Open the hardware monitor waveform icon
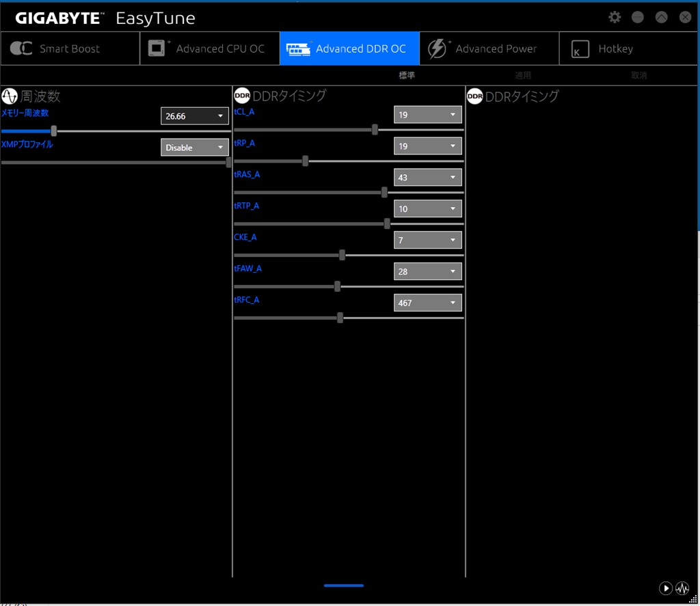Viewport: 700px width, 606px height. [682, 588]
